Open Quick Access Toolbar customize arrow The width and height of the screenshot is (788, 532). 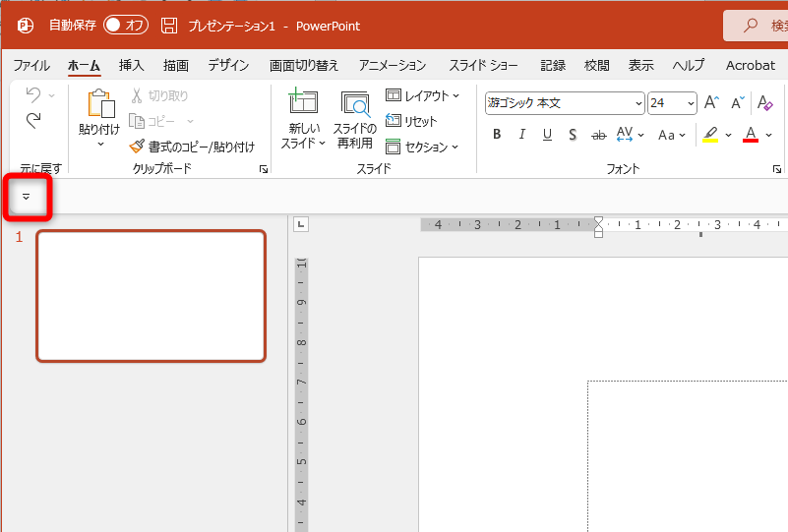click(27, 197)
